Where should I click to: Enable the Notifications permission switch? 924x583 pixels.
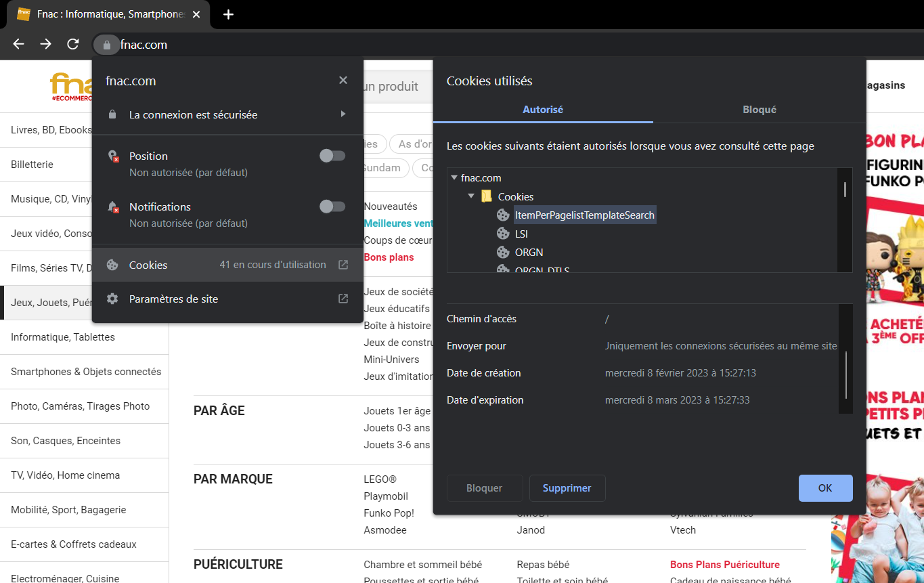332,207
